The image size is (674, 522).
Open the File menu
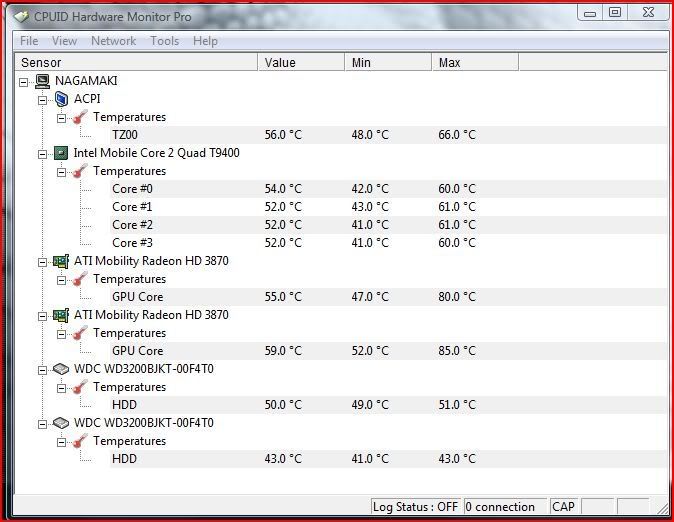point(29,41)
